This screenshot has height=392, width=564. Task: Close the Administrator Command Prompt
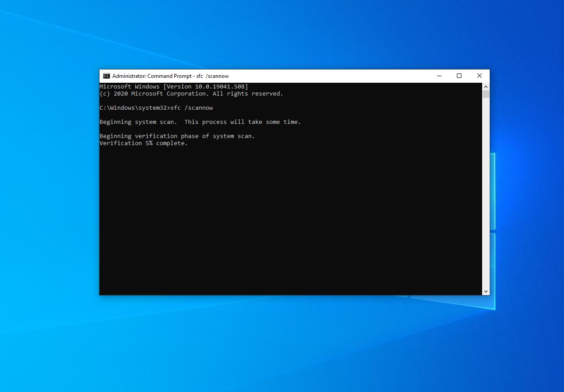click(479, 76)
